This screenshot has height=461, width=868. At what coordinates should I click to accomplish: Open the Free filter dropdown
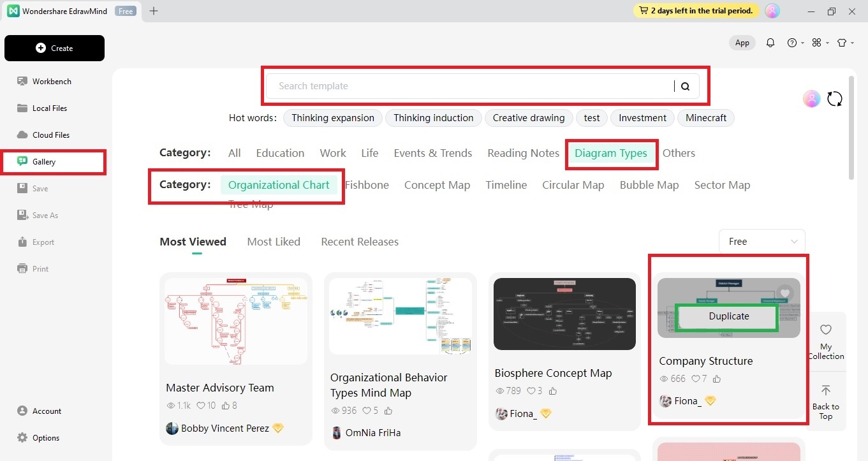tap(762, 242)
